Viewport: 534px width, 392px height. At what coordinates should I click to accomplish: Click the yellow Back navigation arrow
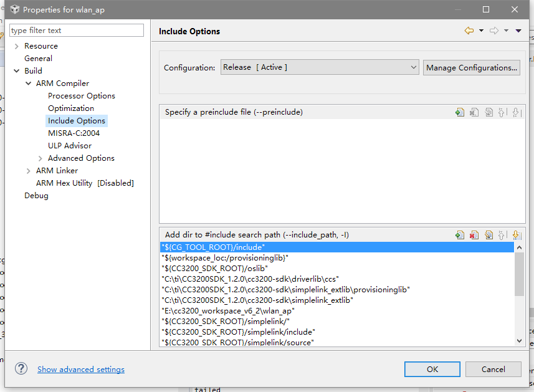click(469, 31)
